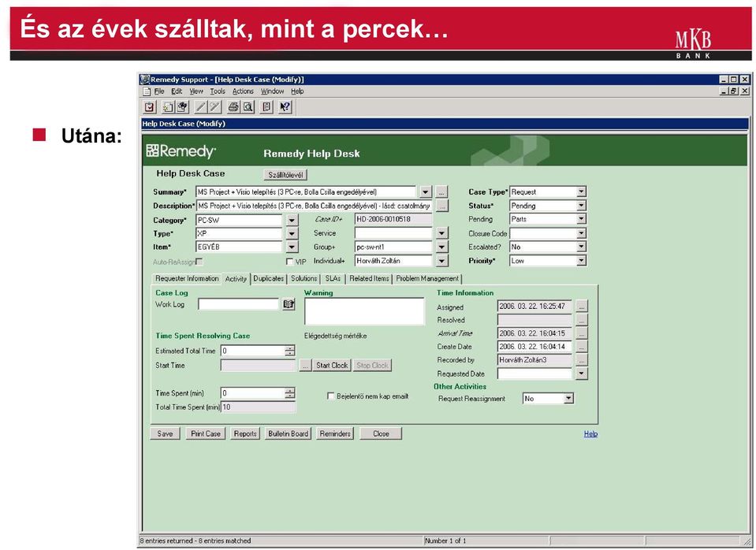
Task: Click the Help link at bottom right
Action: coord(590,434)
